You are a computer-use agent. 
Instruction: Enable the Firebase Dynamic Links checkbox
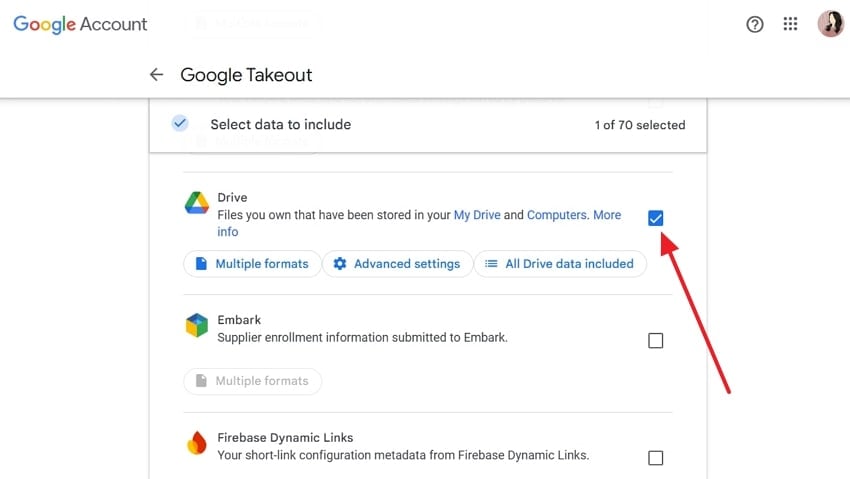coord(656,458)
